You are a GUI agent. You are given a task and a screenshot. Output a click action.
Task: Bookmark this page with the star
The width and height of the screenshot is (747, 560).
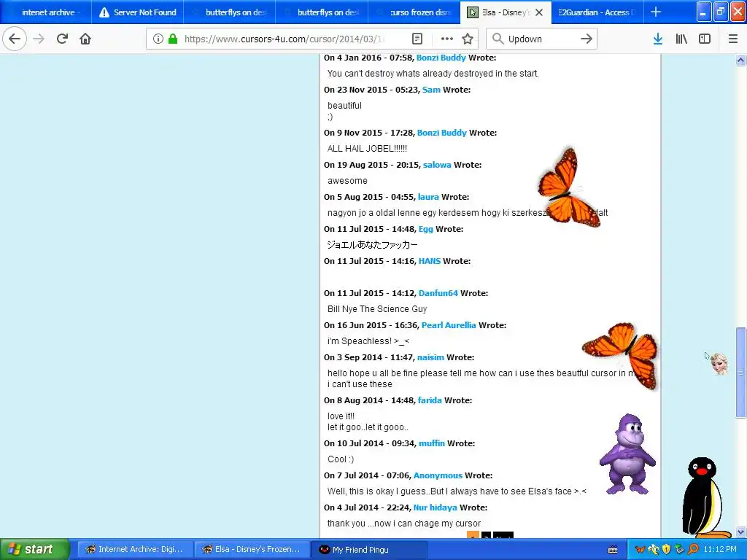click(468, 39)
